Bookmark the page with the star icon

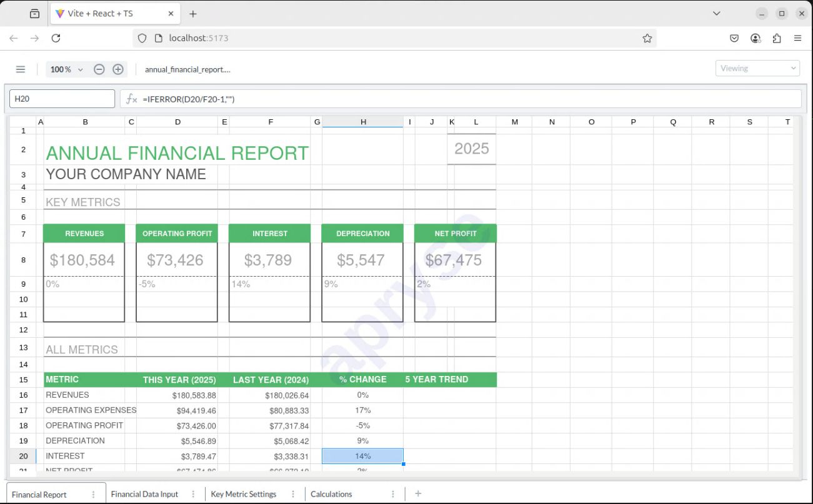click(x=647, y=38)
